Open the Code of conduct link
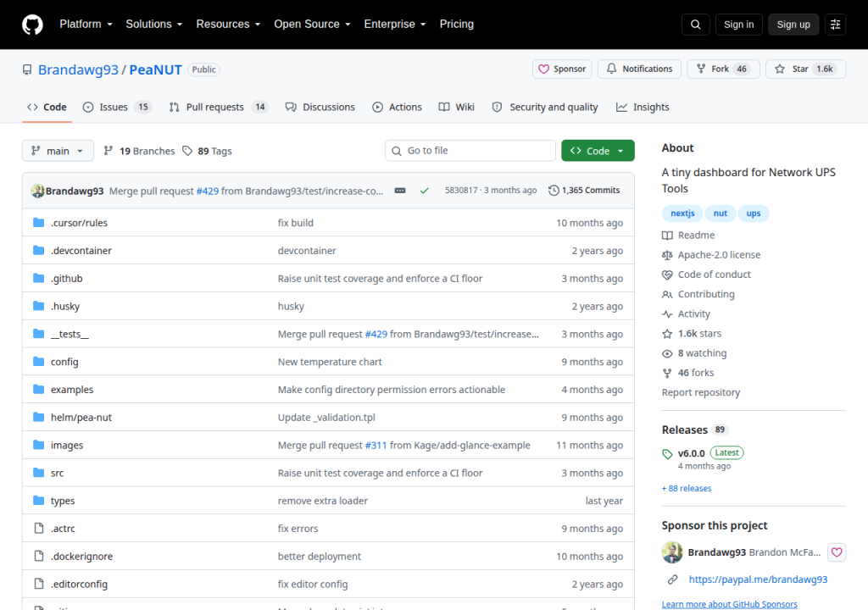 coord(706,274)
